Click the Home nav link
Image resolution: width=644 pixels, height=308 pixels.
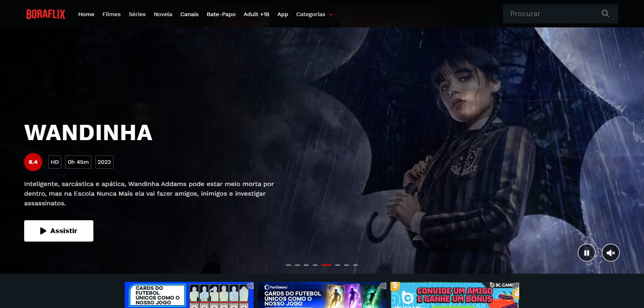86,14
